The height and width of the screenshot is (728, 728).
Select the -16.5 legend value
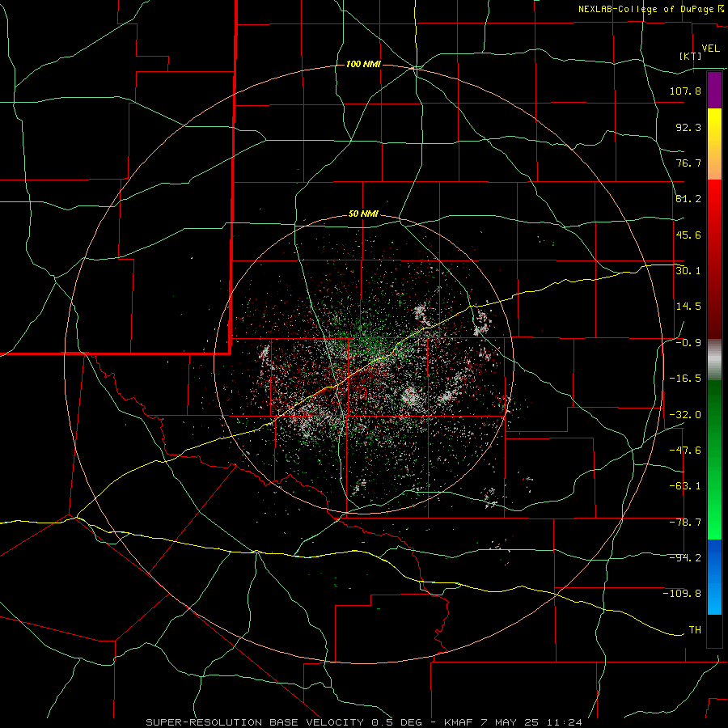click(685, 379)
